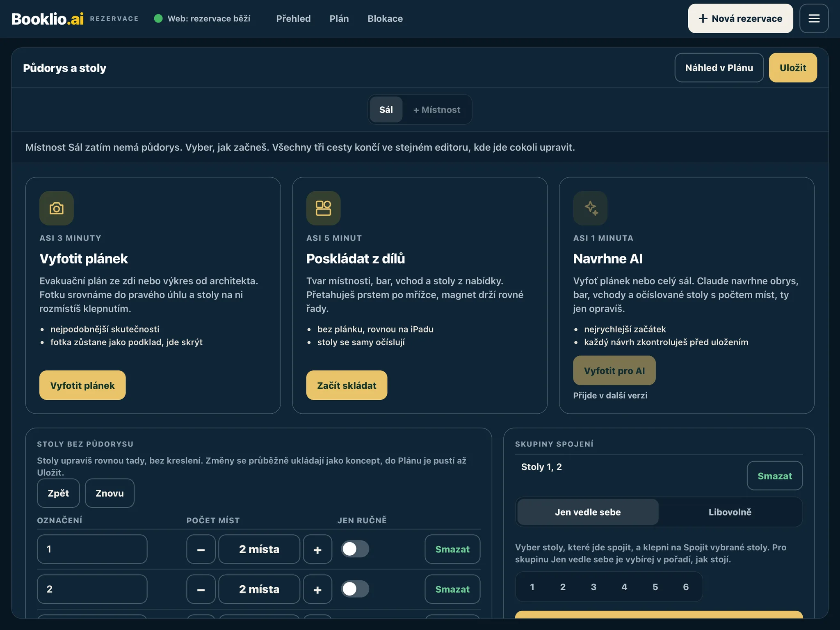Increase seat count for table 2
This screenshot has width=840, height=630.
[317, 589]
